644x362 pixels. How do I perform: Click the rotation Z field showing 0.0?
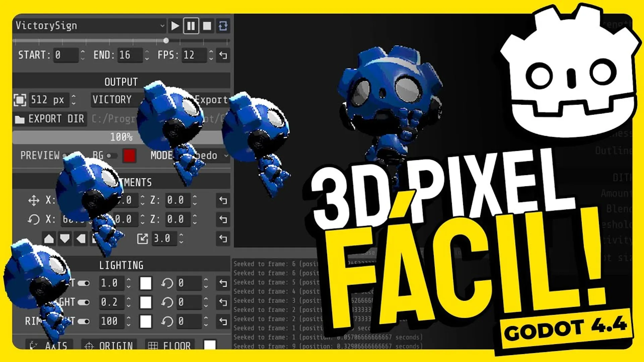[178, 220]
